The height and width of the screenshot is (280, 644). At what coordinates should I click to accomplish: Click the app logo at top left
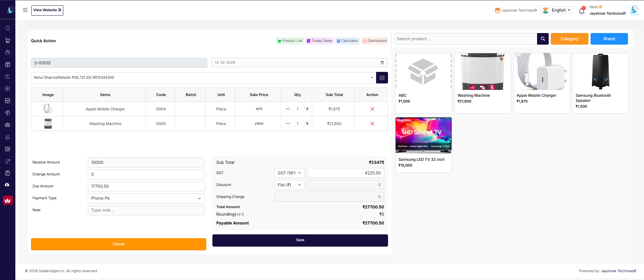(x=10, y=10)
